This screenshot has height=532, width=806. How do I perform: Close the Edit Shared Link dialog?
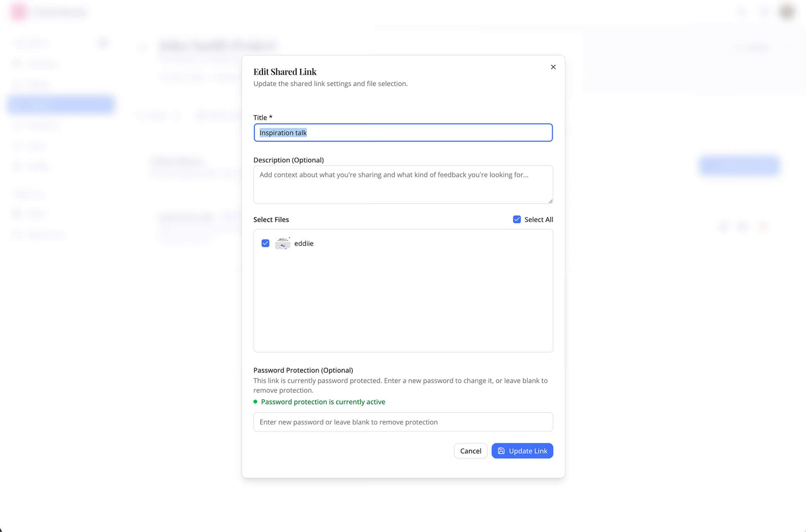(x=553, y=67)
